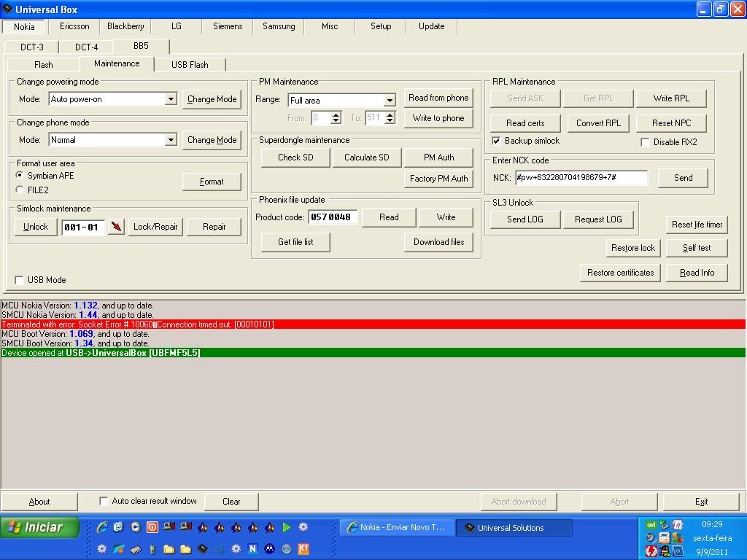This screenshot has width=747, height=560.
Task: Click the Format button
Action: point(212,182)
